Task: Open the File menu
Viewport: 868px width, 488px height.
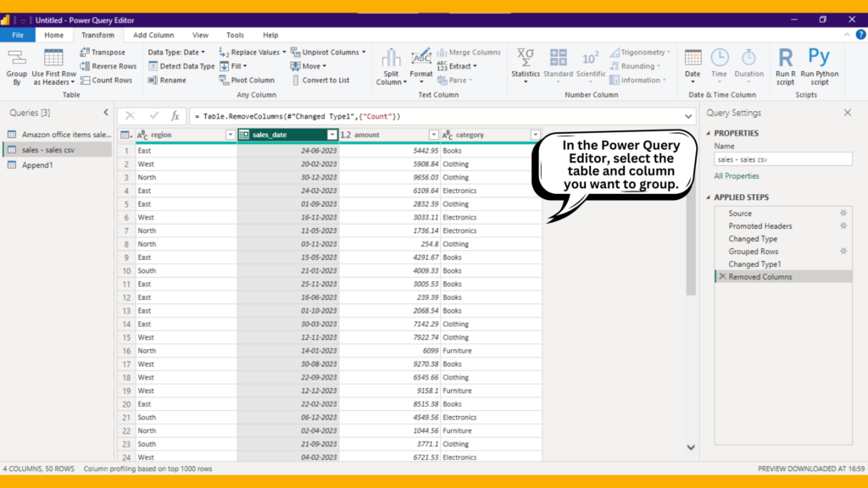Action: tap(18, 35)
